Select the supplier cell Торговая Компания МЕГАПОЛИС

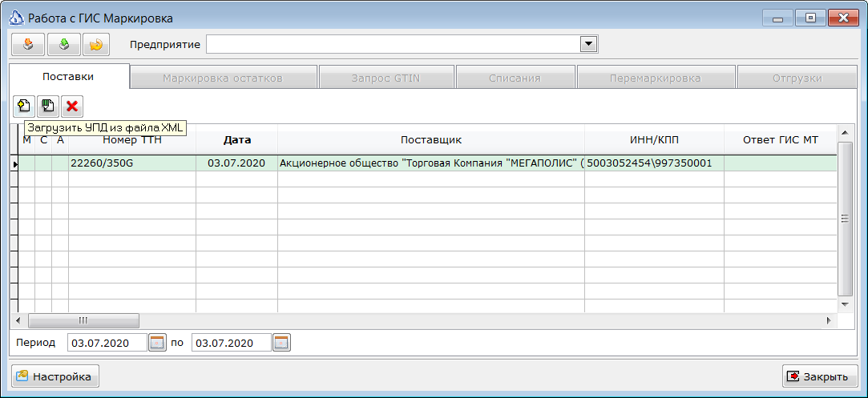pyautogui.click(x=431, y=163)
